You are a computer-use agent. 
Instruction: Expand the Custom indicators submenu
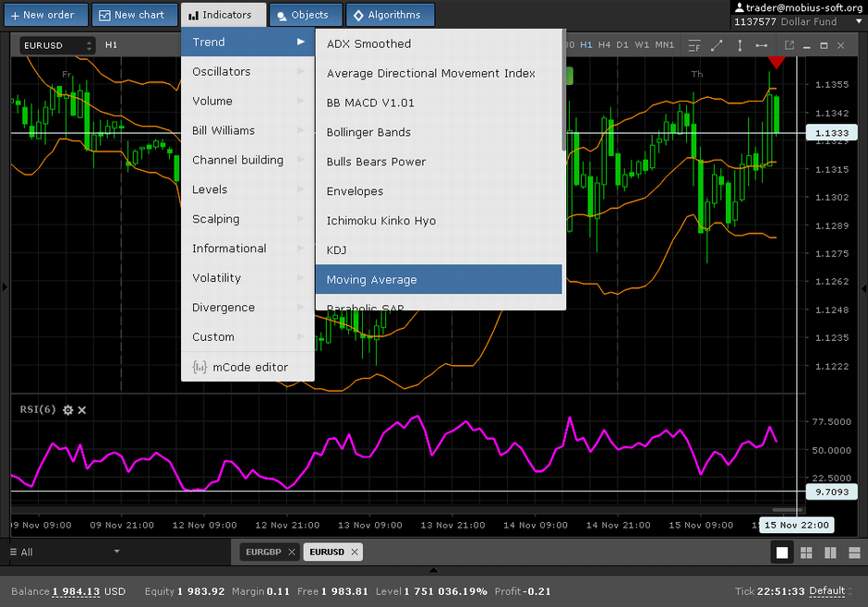coord(247,336)
